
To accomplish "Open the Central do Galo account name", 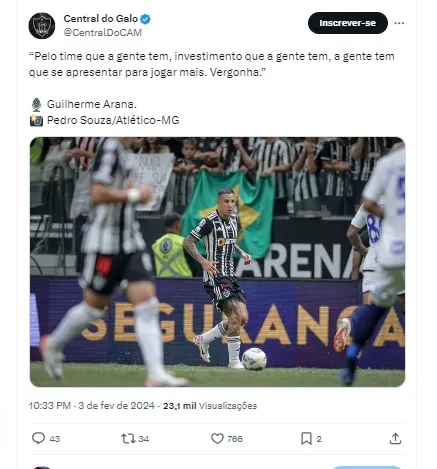I will 101,19.
